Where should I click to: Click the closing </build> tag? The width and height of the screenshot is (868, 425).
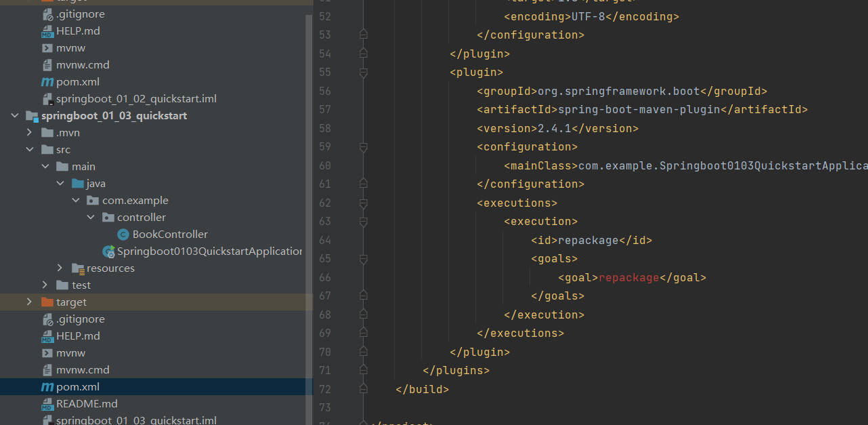(422, 389)
